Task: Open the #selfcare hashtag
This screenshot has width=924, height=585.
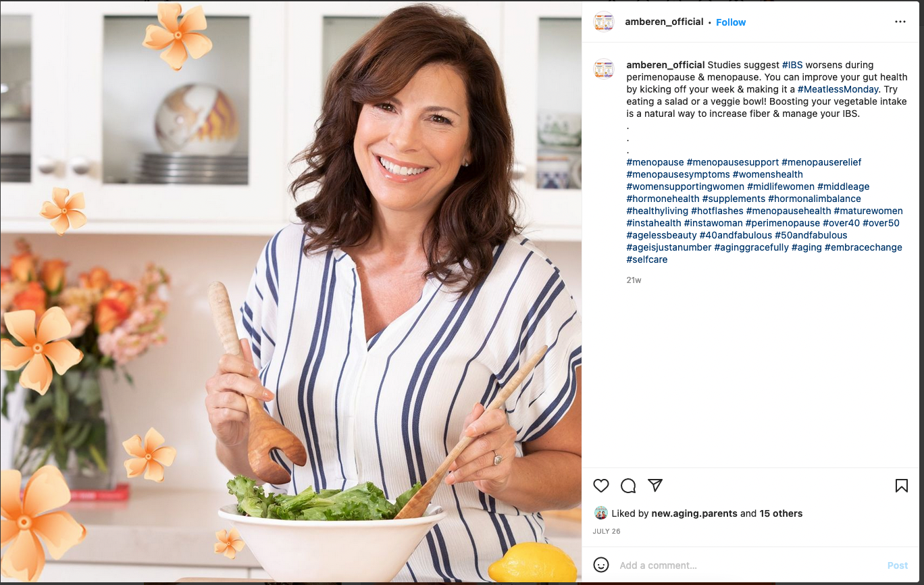Action: coord(647,259)
